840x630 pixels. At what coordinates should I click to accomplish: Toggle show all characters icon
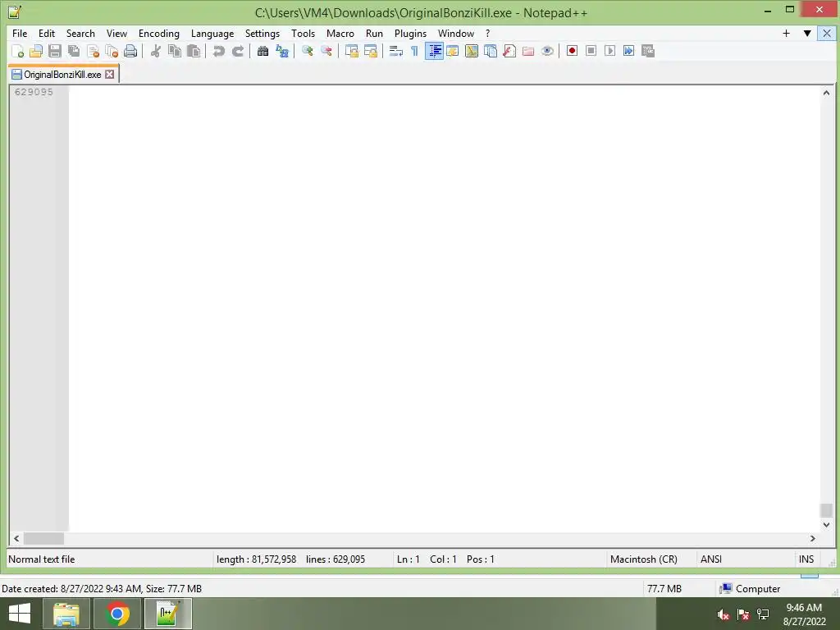414,51
